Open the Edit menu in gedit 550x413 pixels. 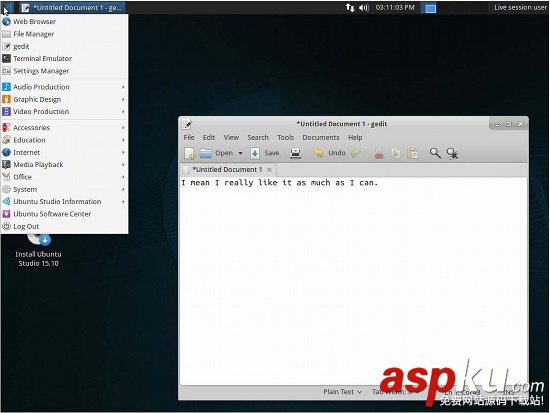209,138
